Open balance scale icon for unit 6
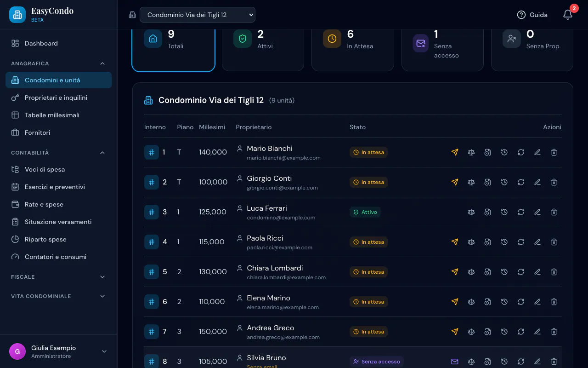This screenshot has height=368, width=588. 471,302
